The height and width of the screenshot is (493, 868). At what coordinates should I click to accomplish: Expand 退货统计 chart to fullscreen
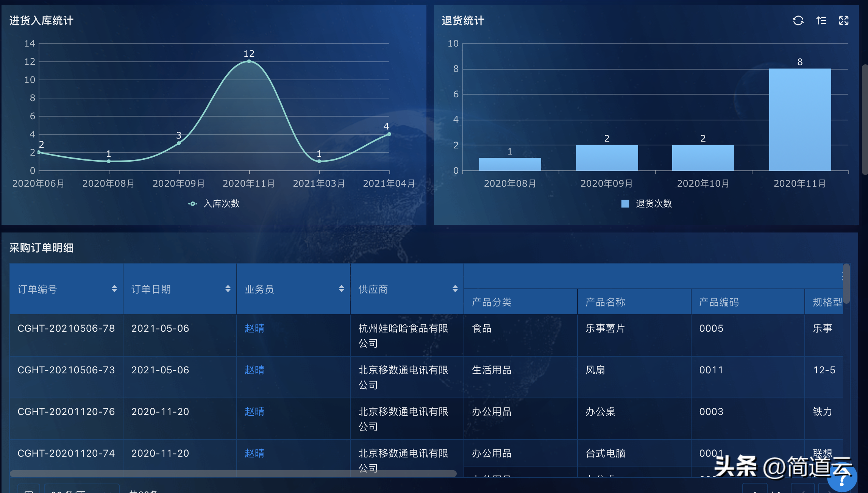(x=844, y=20)
